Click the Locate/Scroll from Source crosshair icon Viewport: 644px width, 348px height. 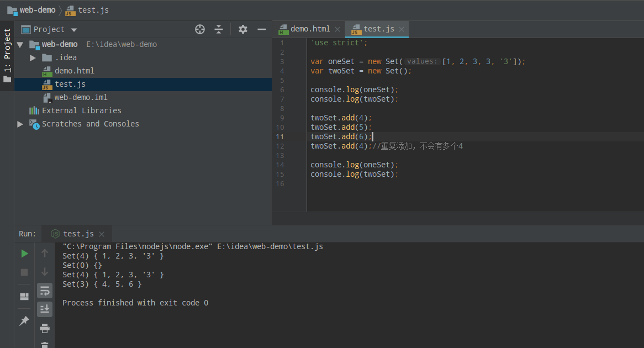(200, 29)
